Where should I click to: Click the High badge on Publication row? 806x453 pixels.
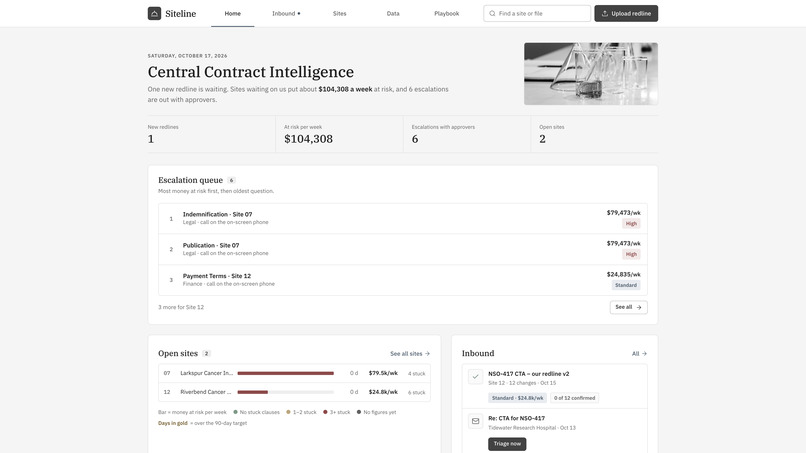tap(631, 254)
